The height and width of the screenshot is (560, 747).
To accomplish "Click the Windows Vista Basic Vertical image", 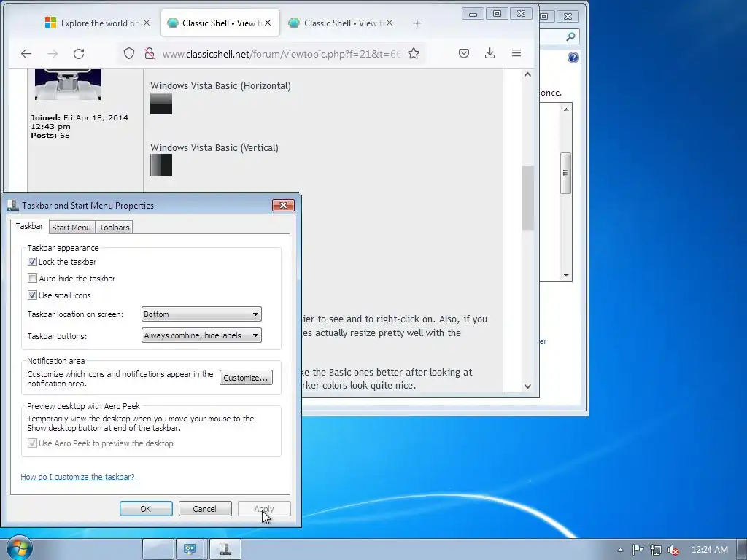I will (161, 165).
